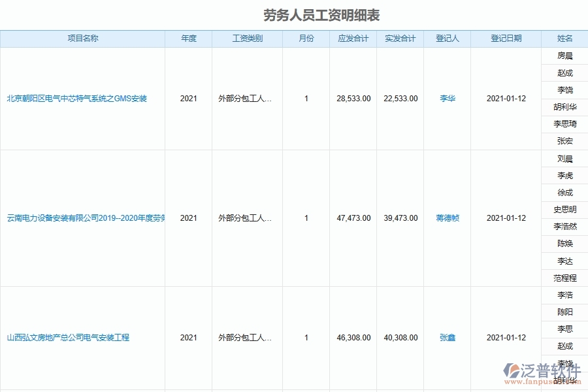Select worker 范程程 in the 姓名 column

coord(566,278)
